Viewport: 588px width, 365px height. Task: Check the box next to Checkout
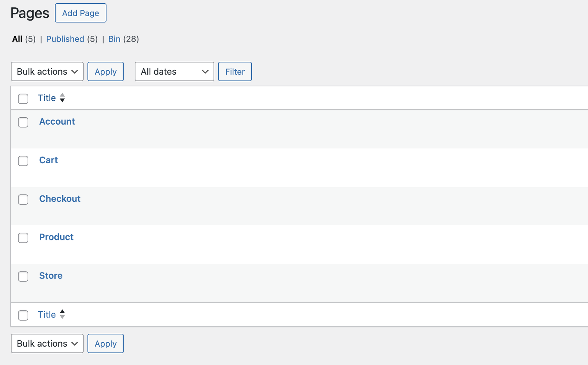(x=23, y=199)
